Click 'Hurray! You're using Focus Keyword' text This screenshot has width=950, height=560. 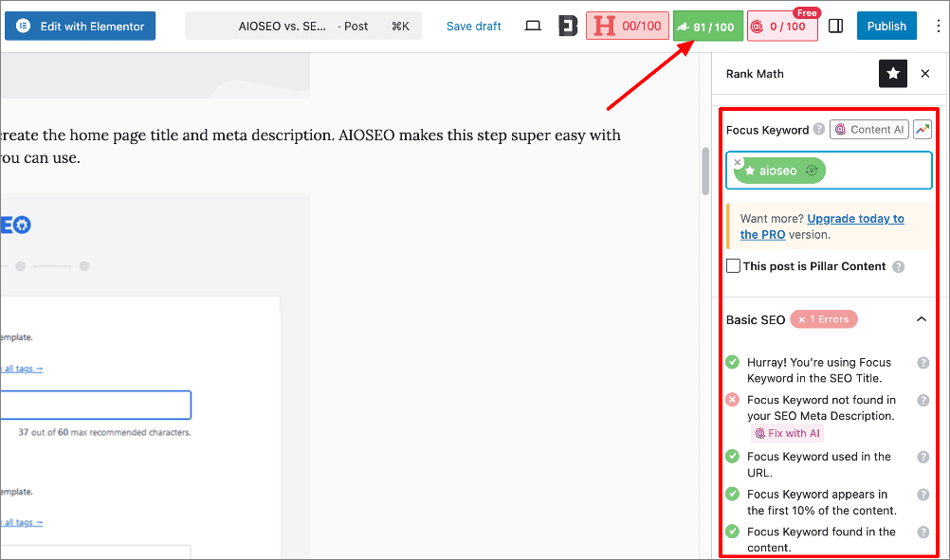[x=819, y=370]
